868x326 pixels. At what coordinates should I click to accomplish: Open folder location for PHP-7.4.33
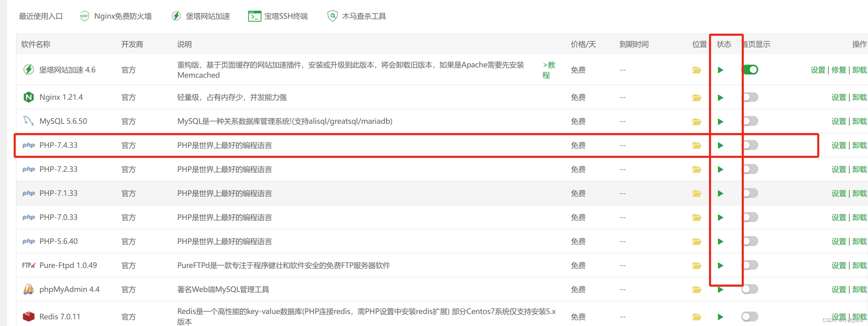point(696,145)
